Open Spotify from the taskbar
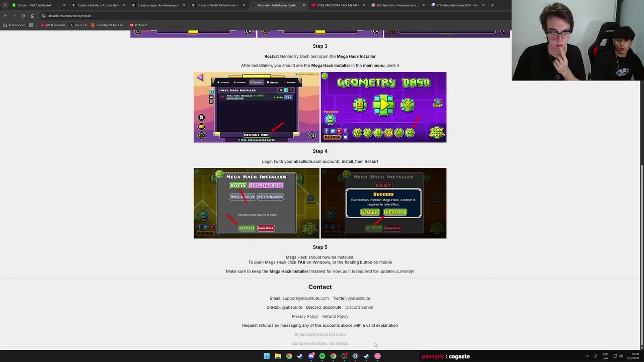644x362 pixels. pos(322,356)
